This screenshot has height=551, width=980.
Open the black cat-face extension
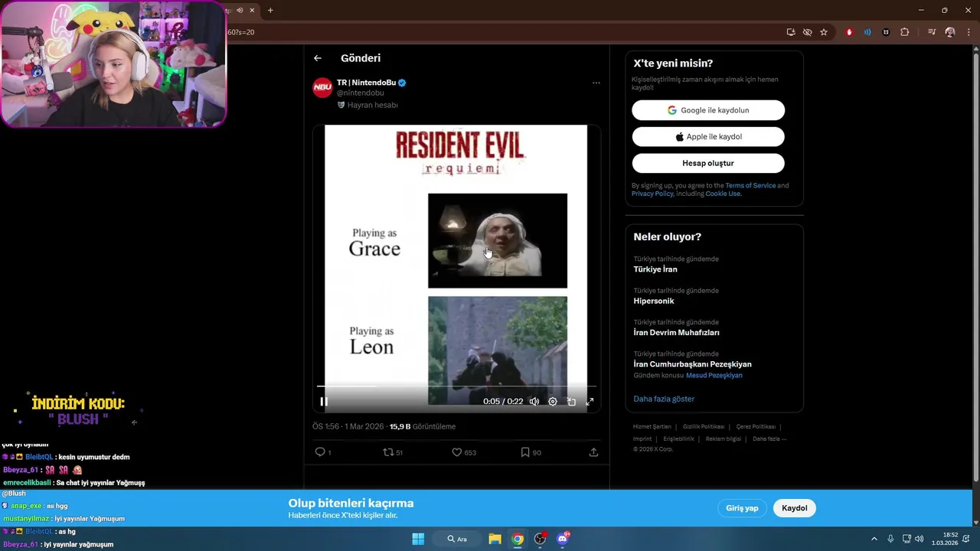[886, 32]
